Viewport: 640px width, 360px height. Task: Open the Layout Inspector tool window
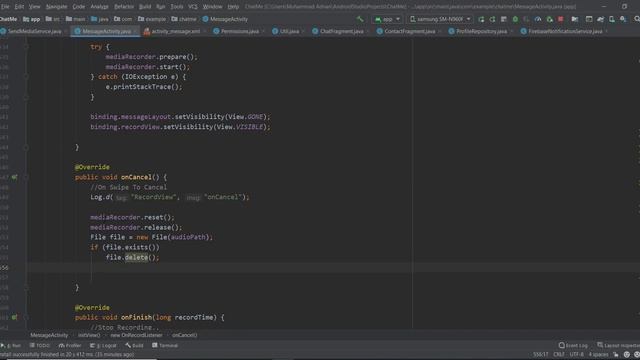pyautogui.click(x=618, y=345)
